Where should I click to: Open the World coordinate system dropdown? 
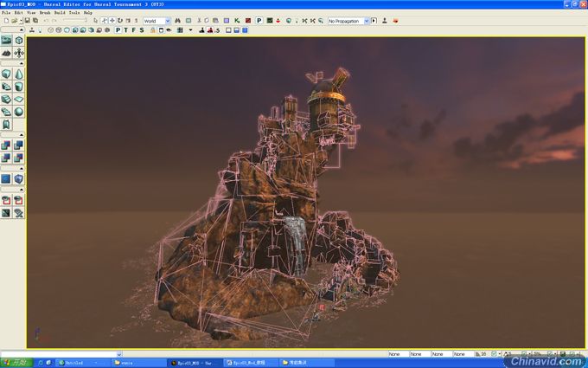coord(157,21)
